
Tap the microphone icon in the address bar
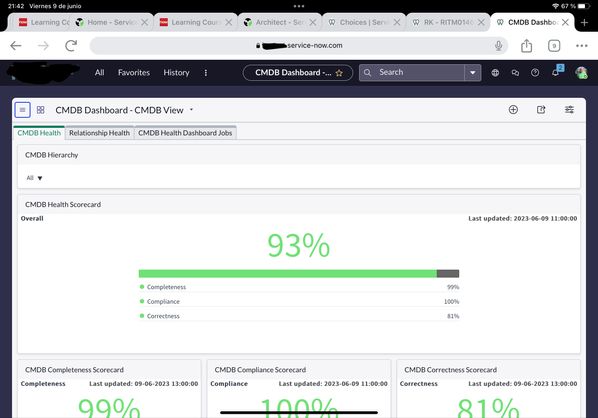[498, 46]
